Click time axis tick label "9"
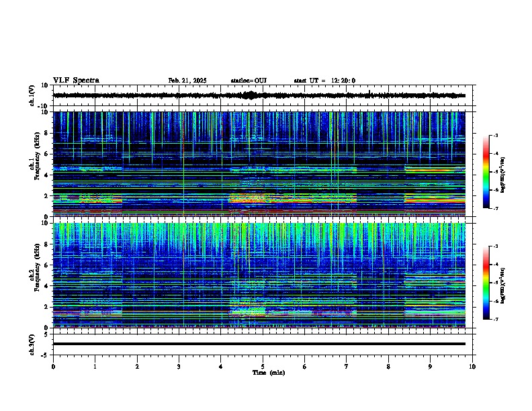532x411 pixels. pos(430,367)
